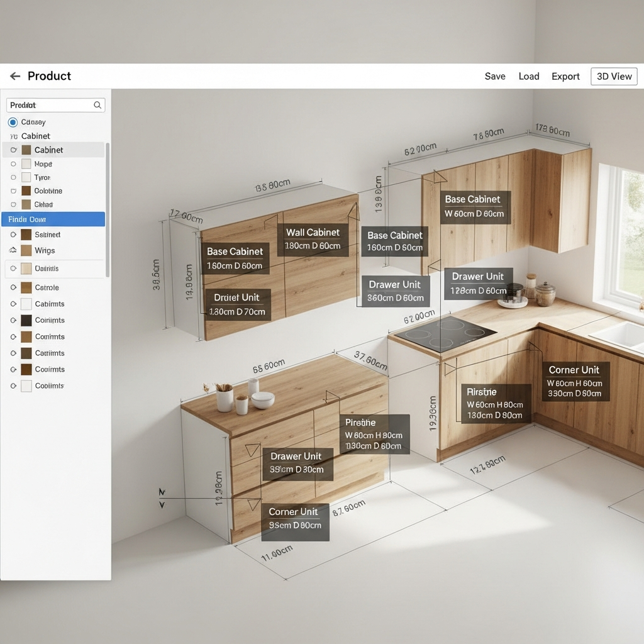Click the 3D View button
The image size is (644, 644).
coord(614,76)
